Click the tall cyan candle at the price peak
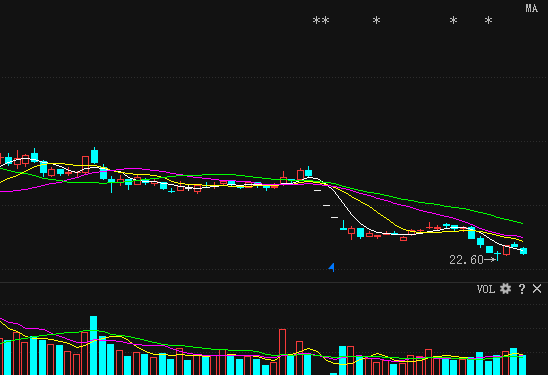This screenshot has height=375, width=548. pos(94,156)
